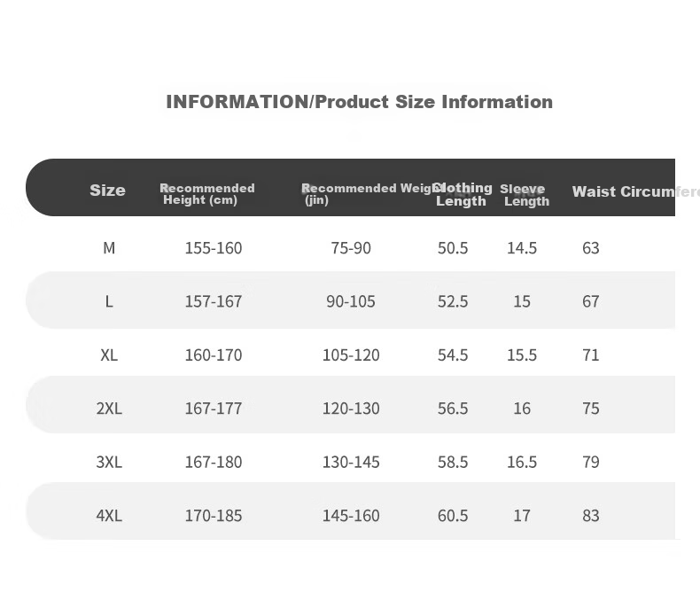Click the 145-160 weight value
This screenshot has height=600, width=700.
(351, 516)
